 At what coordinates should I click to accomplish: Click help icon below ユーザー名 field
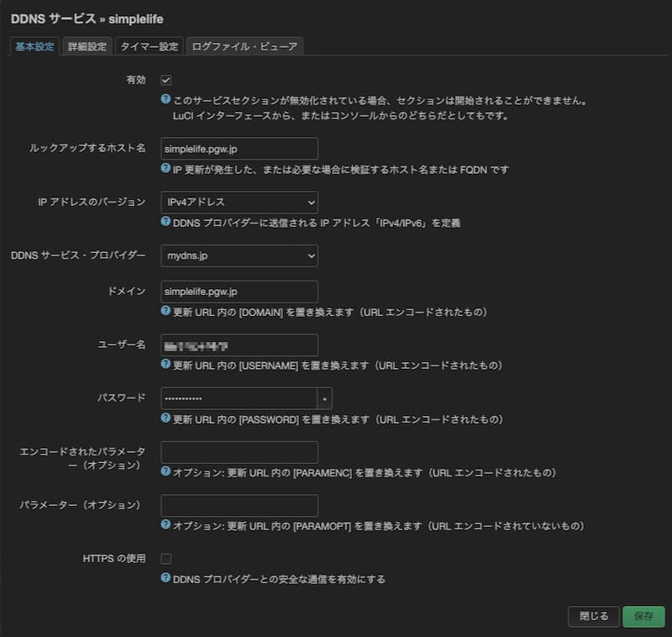[165, 365]
